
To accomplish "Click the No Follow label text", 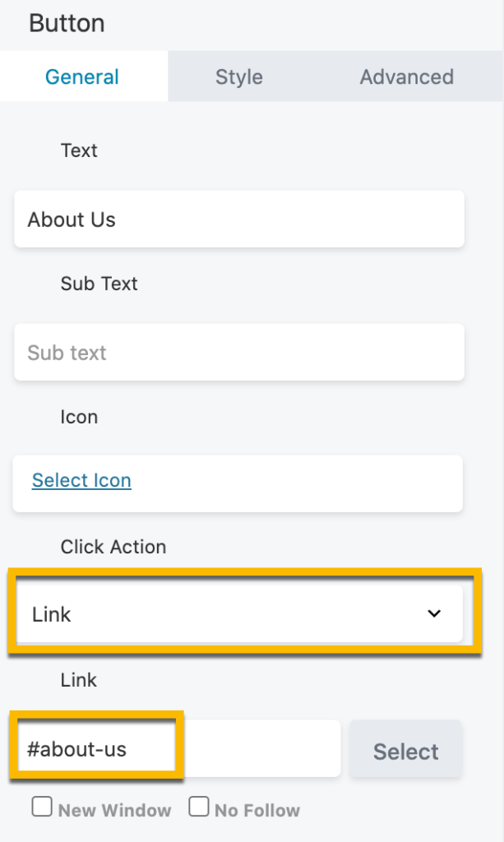I will click(257, 811).
